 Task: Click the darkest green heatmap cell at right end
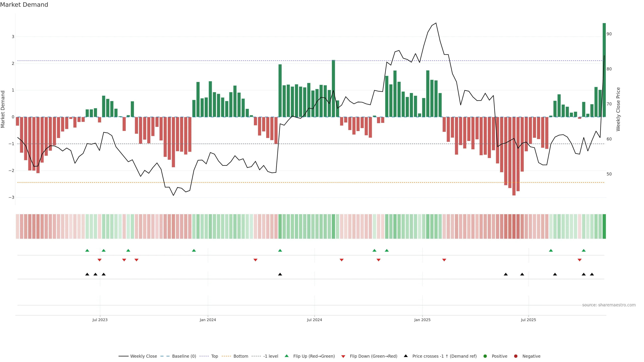(x=604, y=226)
